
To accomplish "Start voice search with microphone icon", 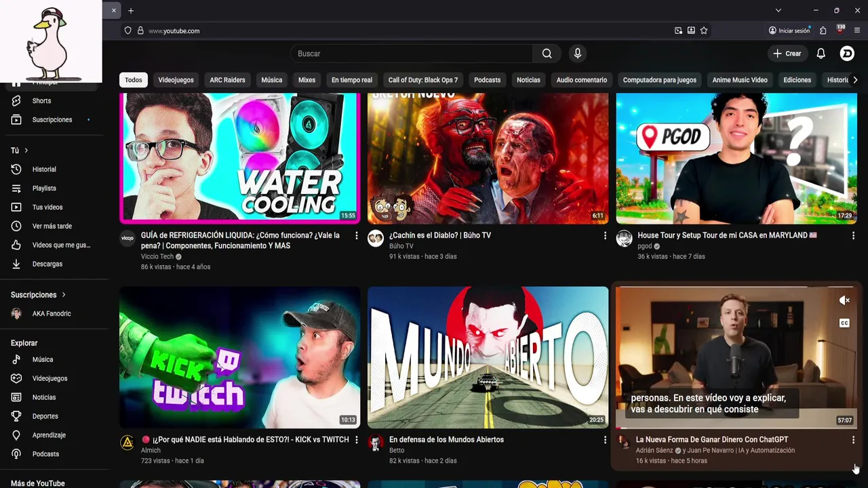I will point(578,54).
